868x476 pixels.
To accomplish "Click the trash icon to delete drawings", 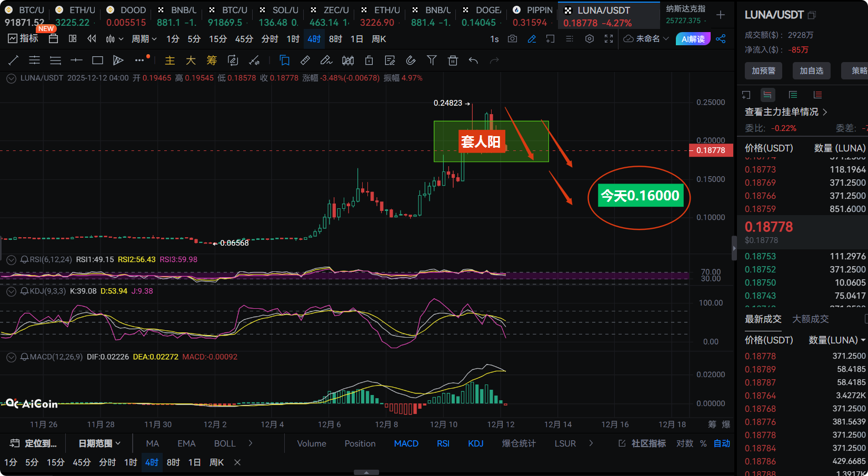I will [x=453, y=60].
